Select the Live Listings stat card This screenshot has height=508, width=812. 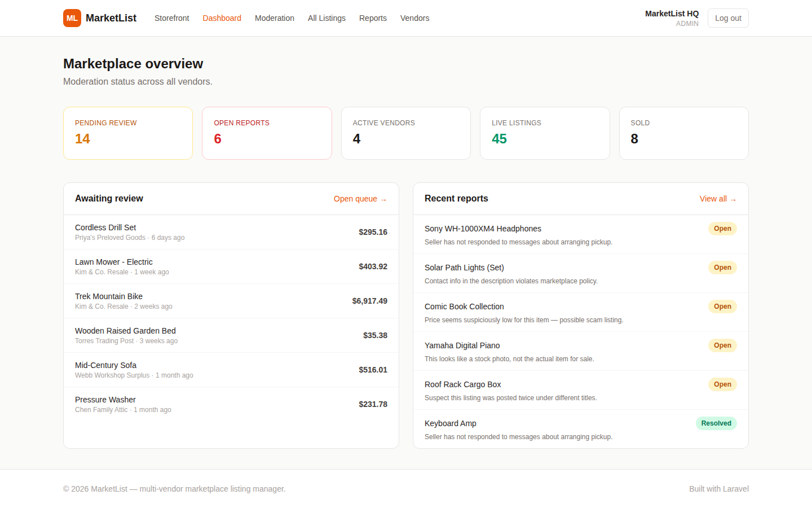tap(545, 133)
